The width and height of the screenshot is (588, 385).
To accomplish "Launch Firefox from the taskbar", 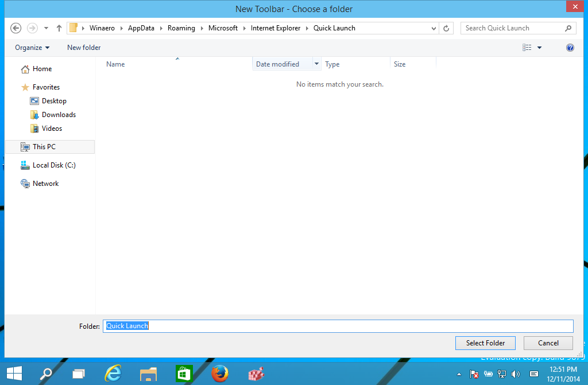I will tap(219, 374).
